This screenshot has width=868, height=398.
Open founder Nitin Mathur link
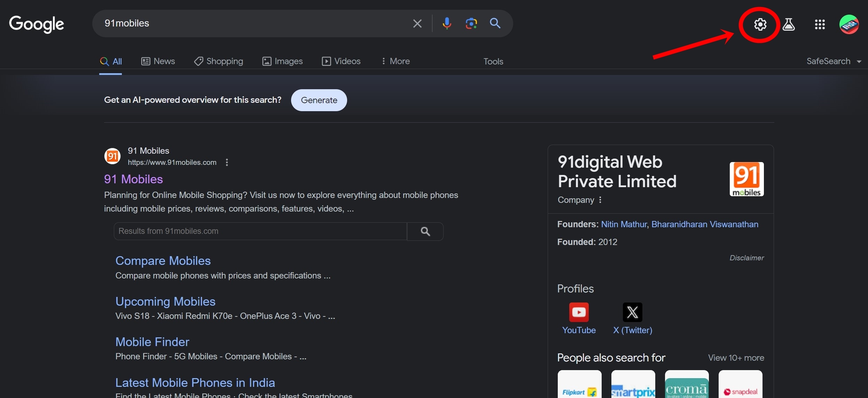624,224
